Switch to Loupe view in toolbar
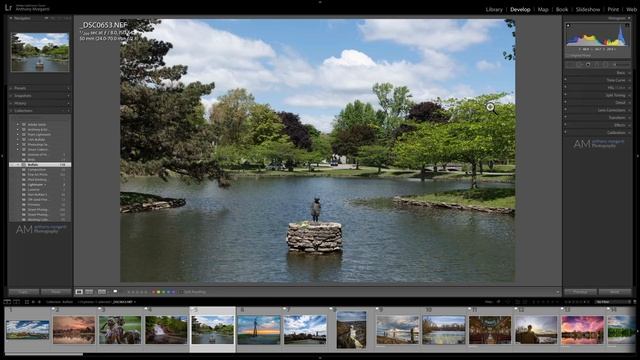The height and width of the screenshot is (360, 640). 79,292
